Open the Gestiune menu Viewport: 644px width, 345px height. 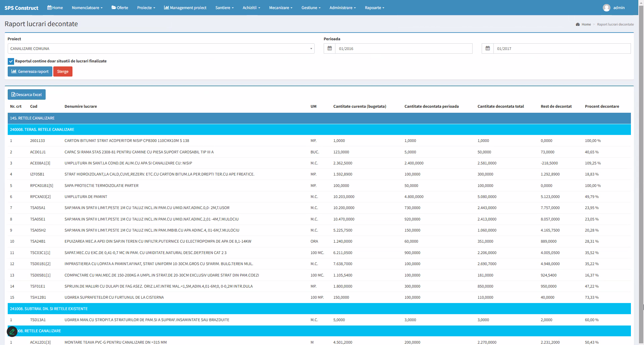tap(311, 8)
